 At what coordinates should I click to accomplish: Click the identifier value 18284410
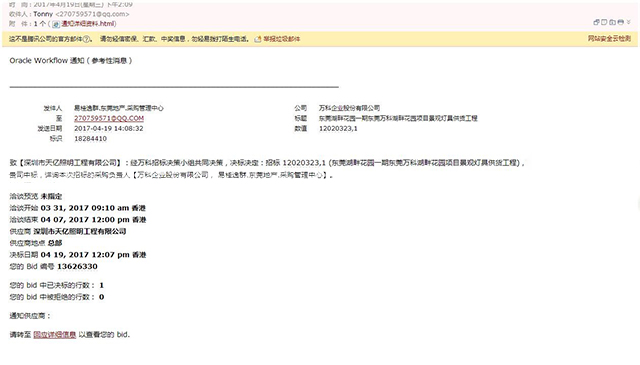90,139
